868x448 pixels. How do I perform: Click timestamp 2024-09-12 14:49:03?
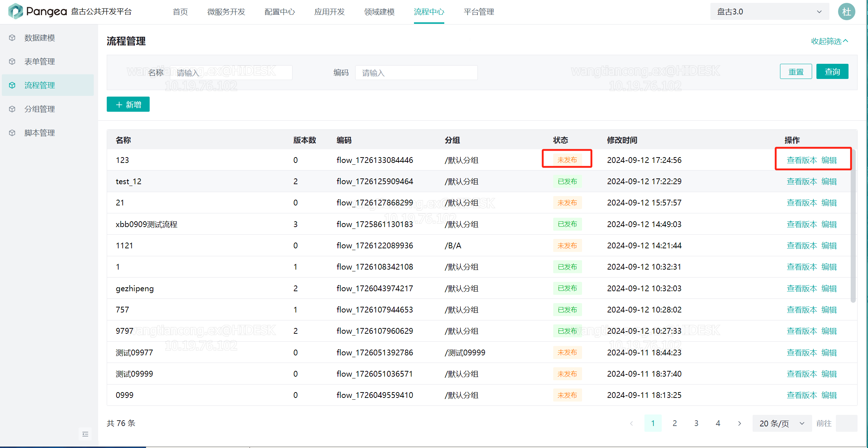point(644,224)
